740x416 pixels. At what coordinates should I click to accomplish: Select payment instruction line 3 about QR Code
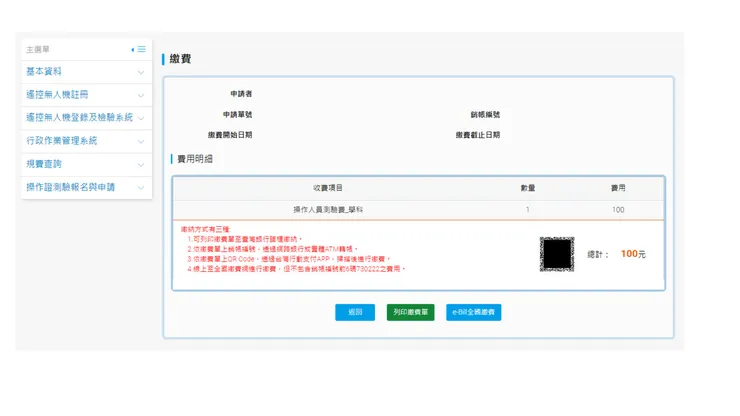(289, 259)
